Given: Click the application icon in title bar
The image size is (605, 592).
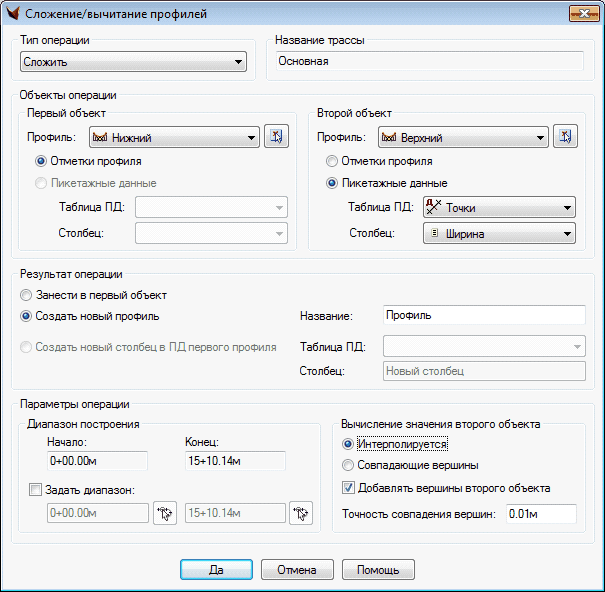Looking at the screenshot, I should click(x=12, y=13).
